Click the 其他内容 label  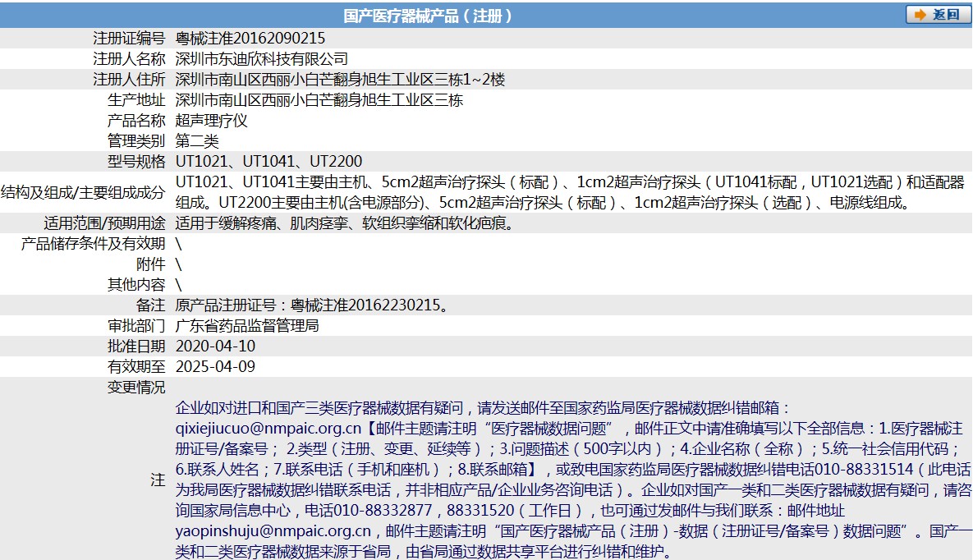click(x=136, y=284)
